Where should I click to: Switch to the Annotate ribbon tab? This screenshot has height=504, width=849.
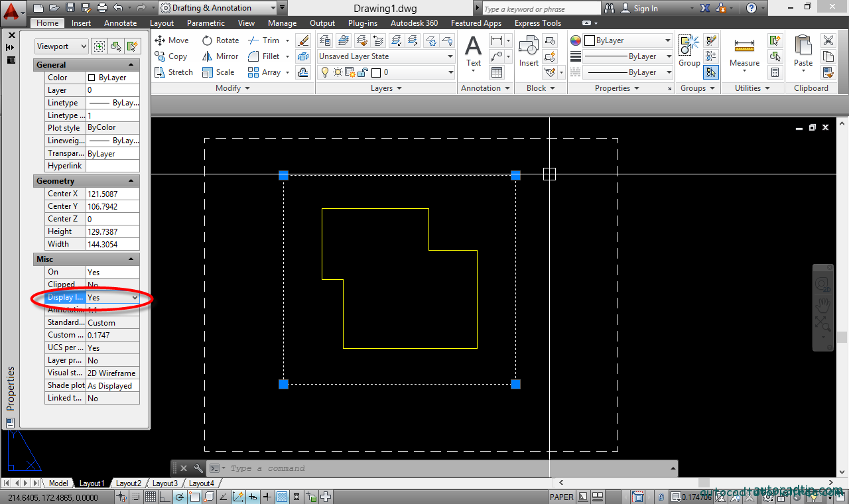[120, 23]
